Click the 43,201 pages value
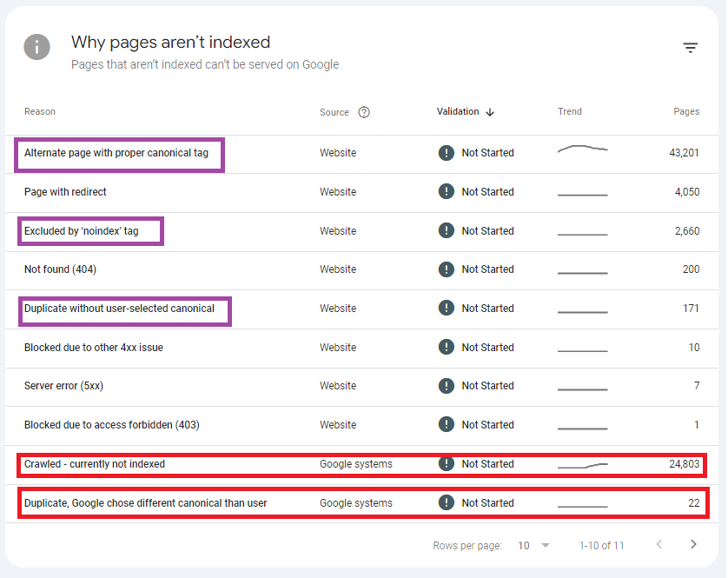Screen dimensions: 728x578 point(684,153)
